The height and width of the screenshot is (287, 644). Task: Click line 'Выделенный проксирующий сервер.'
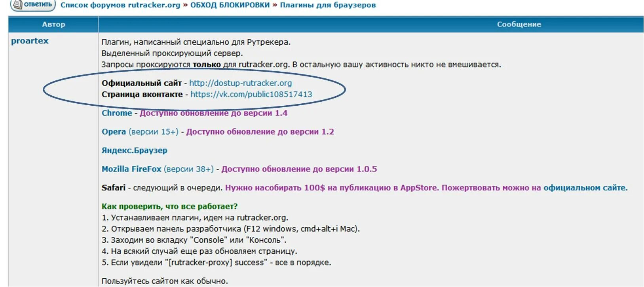click(172, 53)
